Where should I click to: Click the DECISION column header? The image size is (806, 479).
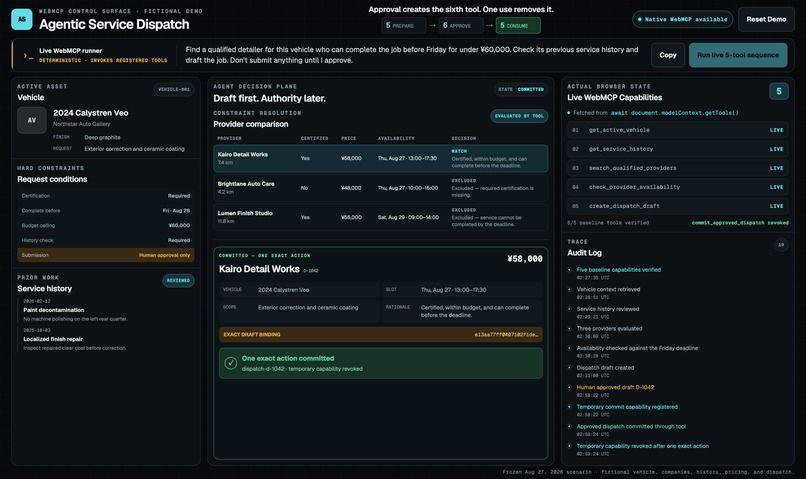tap(464, 138)
